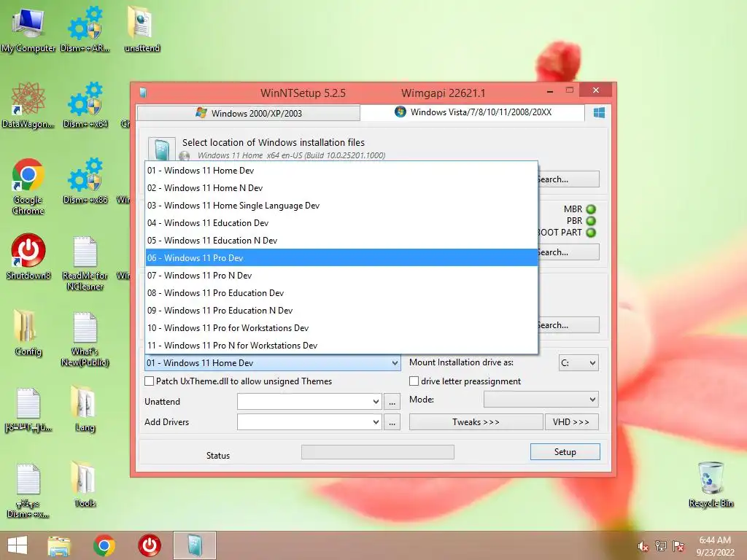
Task: Click the installation files disk icon
Action: (x=161, y=149)
